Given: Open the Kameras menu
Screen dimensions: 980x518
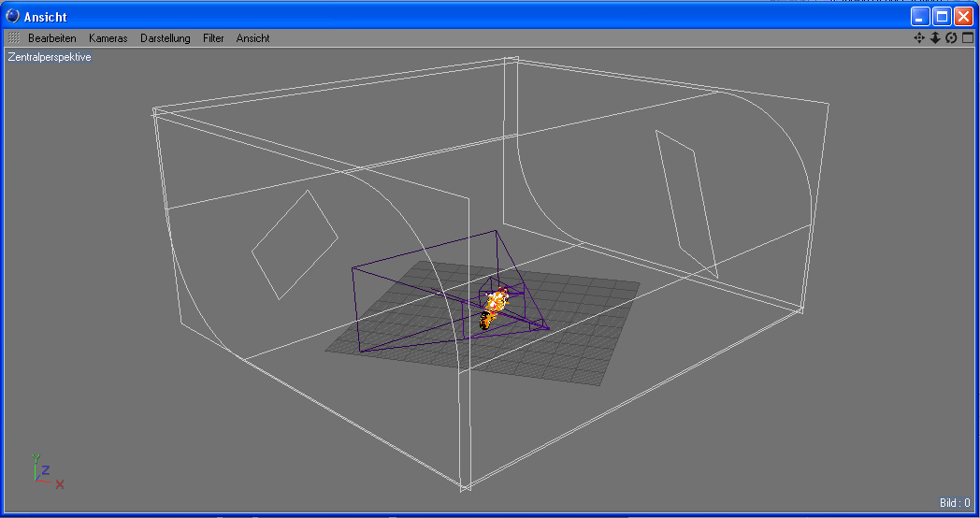Looking at the screenshot, I should point(108,38).
